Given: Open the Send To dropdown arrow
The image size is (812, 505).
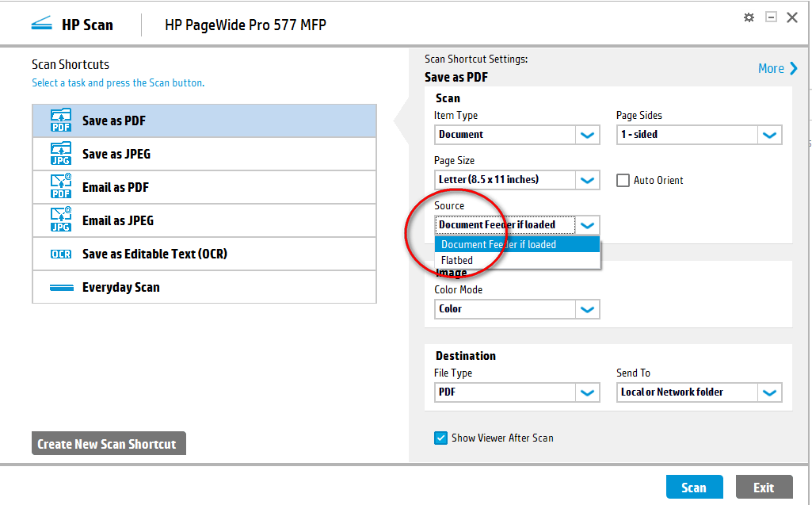Looking at the screenshot, I should click(x=769, y=392).
